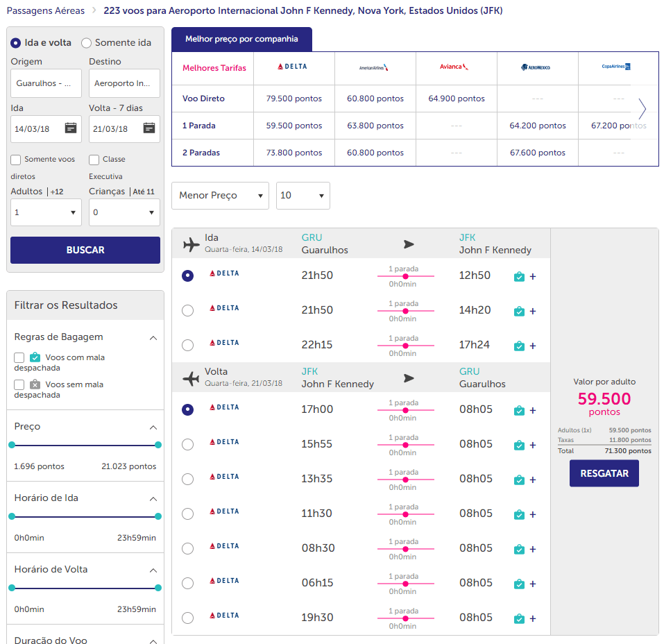Choose the 15h55 Delta return flight
Viewport: 664px width, 644px height.
[187, 444]
